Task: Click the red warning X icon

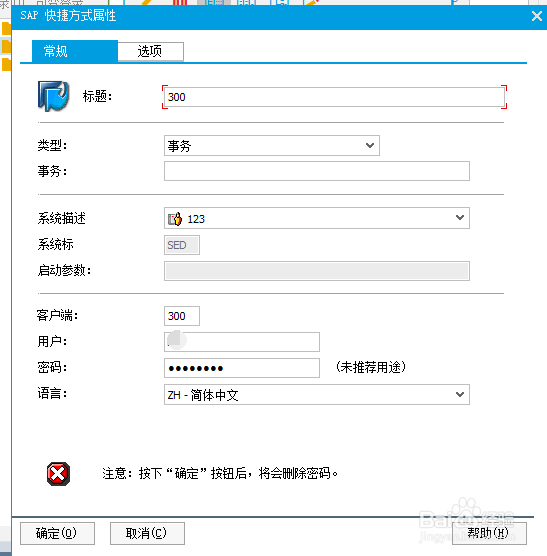Action: tap(58, 474)
